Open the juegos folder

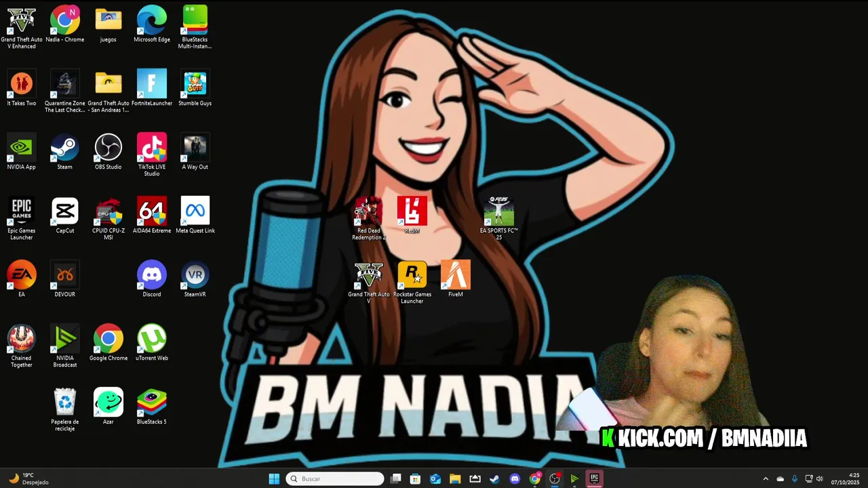108,25
